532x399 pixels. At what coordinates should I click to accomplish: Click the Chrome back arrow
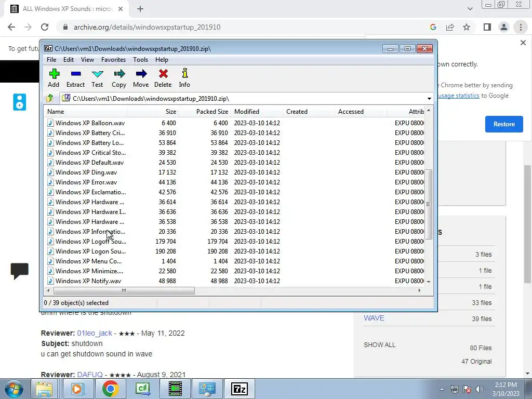pos(11,27)
